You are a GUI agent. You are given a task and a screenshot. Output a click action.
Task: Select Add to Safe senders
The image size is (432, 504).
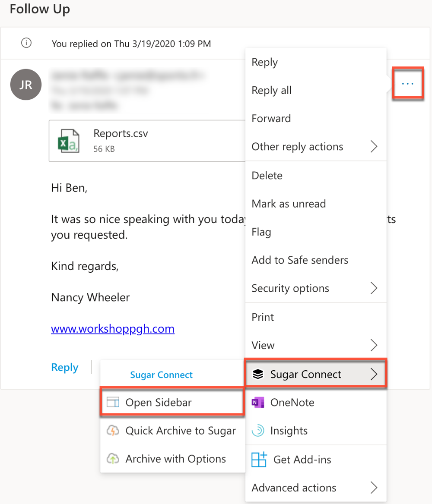(300, 260)
